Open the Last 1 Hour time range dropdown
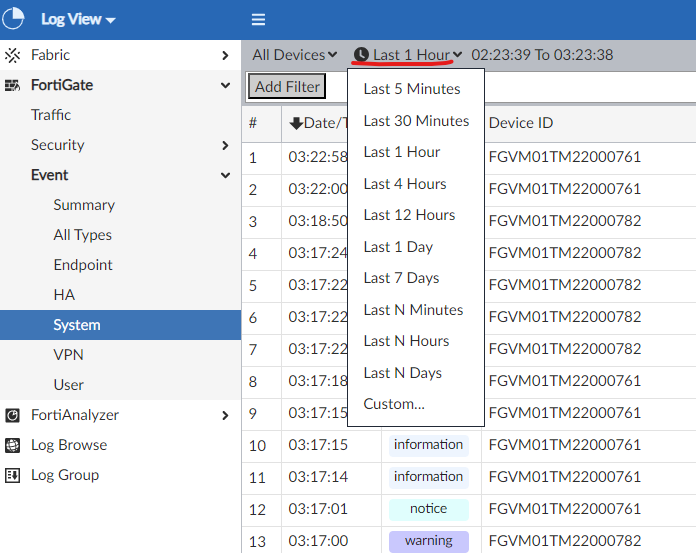 (408, 55)
